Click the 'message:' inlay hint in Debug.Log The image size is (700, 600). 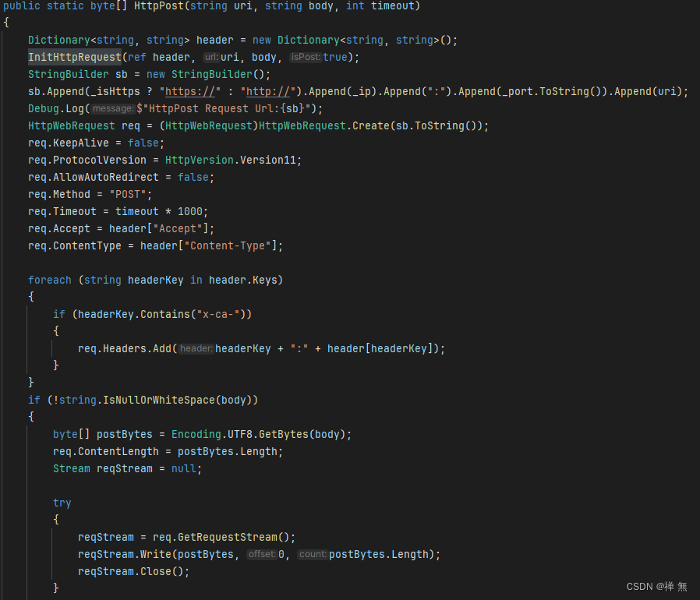click(x=113, y=108)
